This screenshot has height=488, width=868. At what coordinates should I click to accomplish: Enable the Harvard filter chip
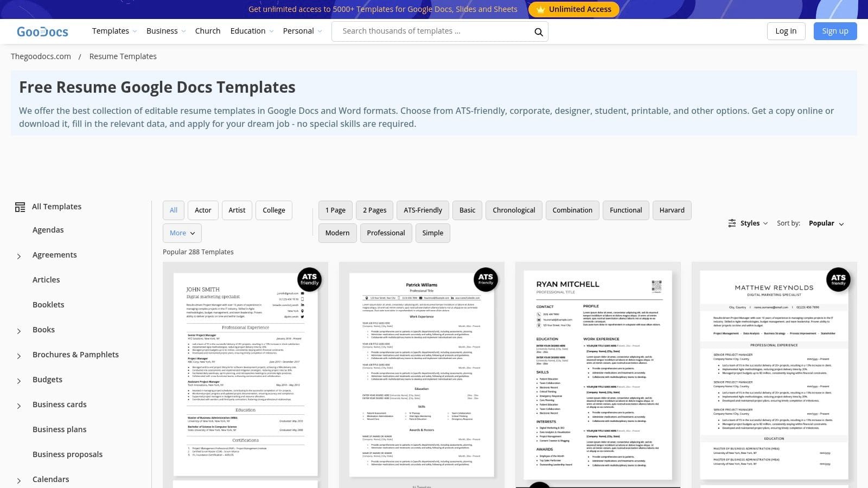click(672, 210)
